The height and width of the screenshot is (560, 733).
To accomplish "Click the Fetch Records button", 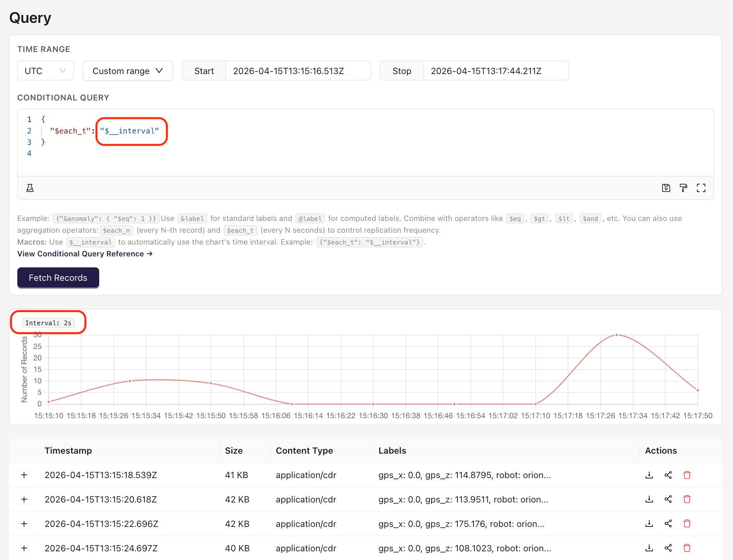I will point(58,278).
